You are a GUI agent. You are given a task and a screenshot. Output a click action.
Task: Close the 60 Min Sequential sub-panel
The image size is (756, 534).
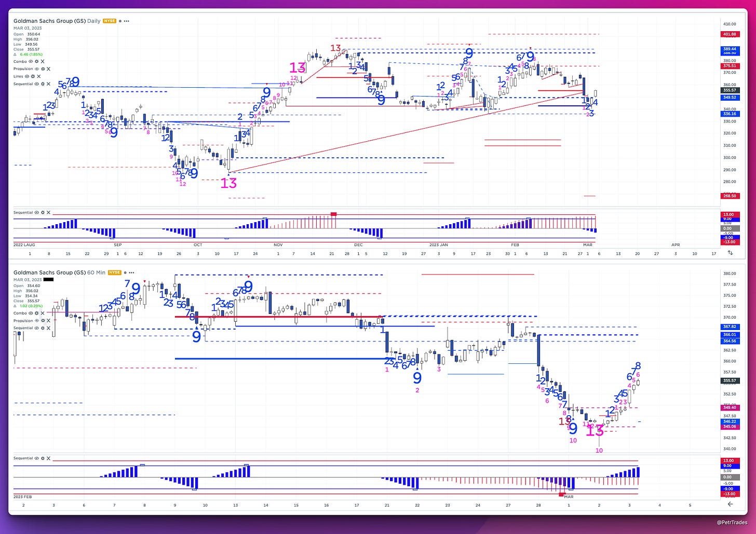pyautogui.click(x=48, y=458)
